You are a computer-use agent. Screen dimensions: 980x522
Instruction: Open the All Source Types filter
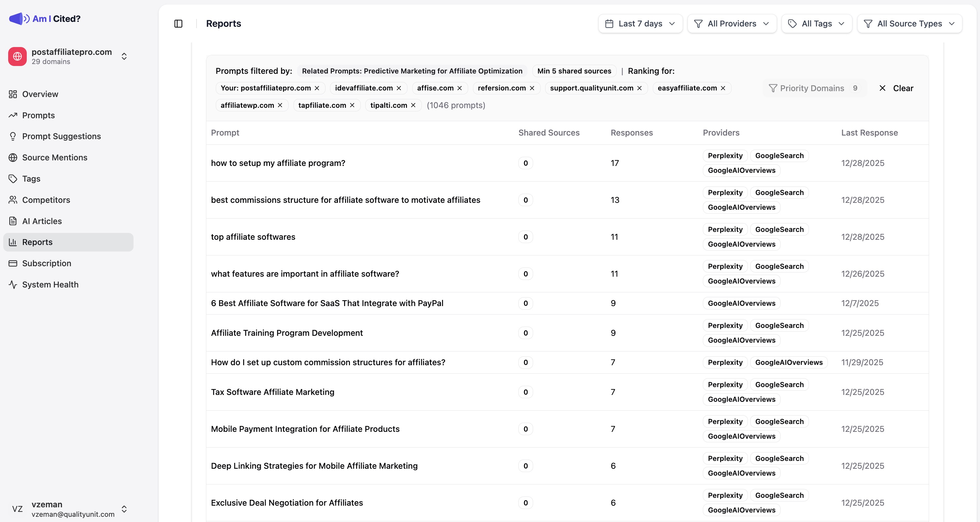(x=909, y=23)
